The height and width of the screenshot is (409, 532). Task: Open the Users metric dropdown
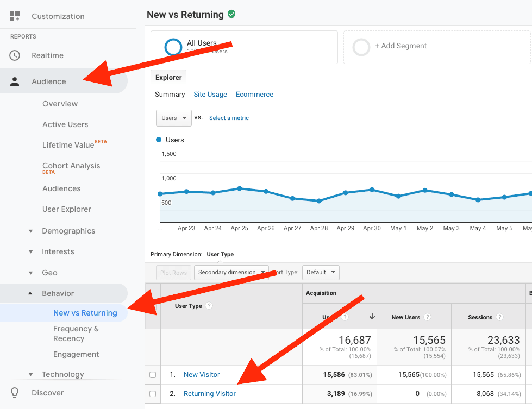tap(173, 118)
